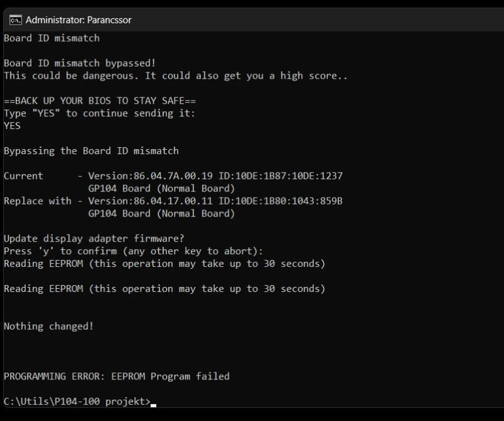Screen dimensions: 504x421
Task: Select the Current version 86.04.7A.00.19 text
Action: (x=151, y=176)
